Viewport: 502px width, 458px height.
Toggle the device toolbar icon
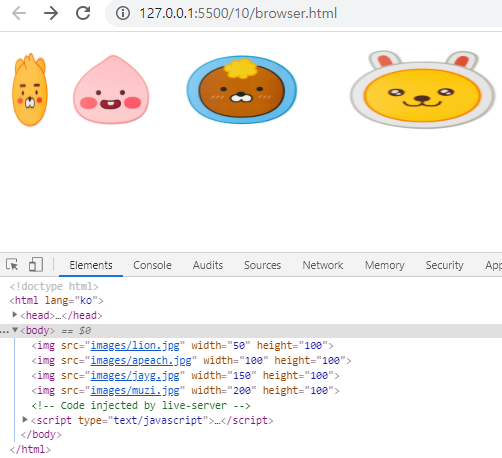(36, 265)
